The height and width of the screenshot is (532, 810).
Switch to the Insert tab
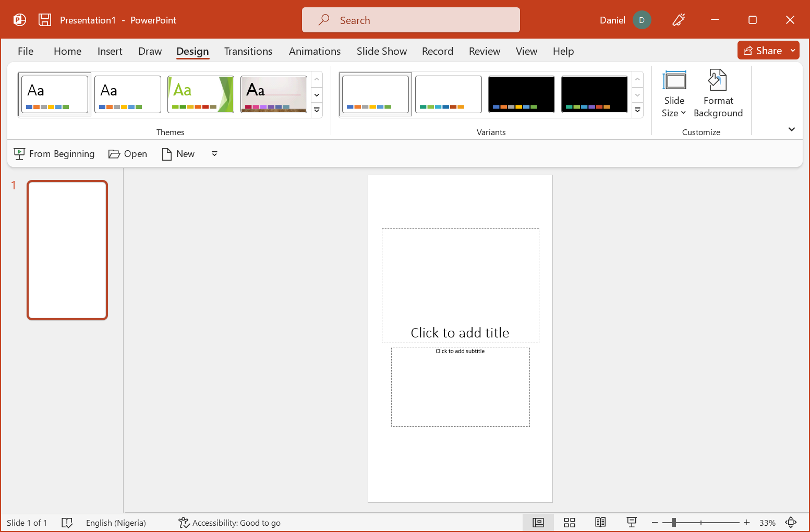click(110, 51)
